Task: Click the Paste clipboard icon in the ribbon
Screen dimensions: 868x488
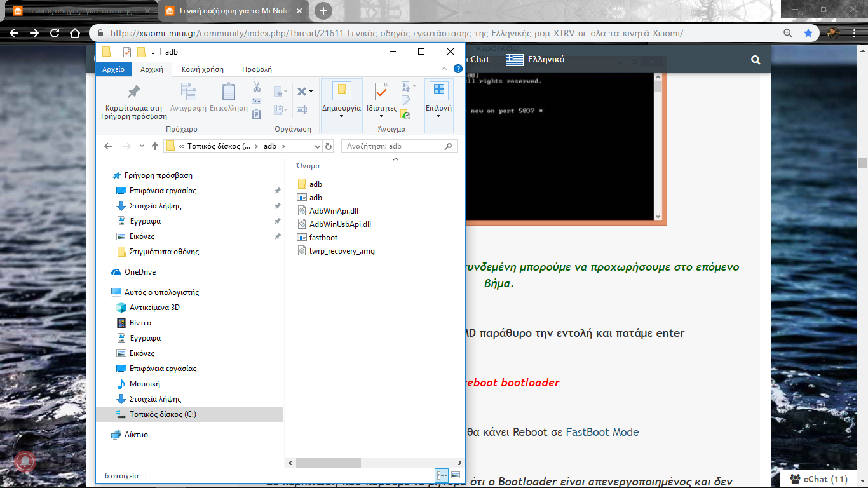Action: coord(229,92)
